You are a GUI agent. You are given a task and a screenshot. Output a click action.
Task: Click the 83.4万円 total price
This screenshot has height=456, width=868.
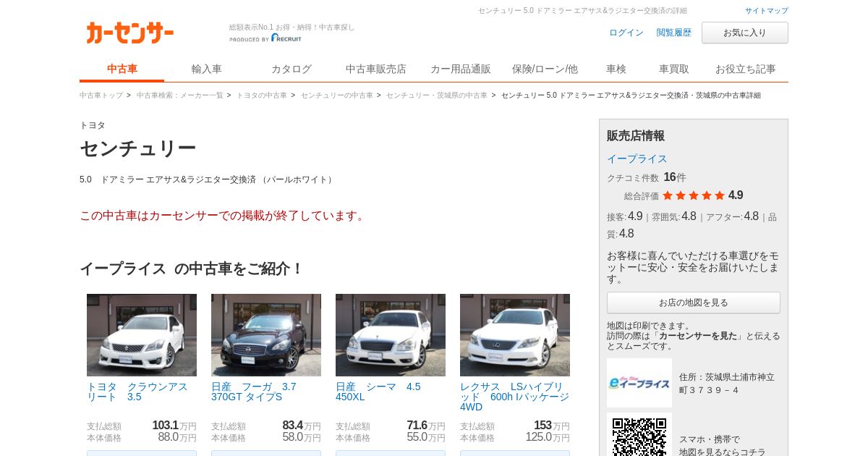302,426
